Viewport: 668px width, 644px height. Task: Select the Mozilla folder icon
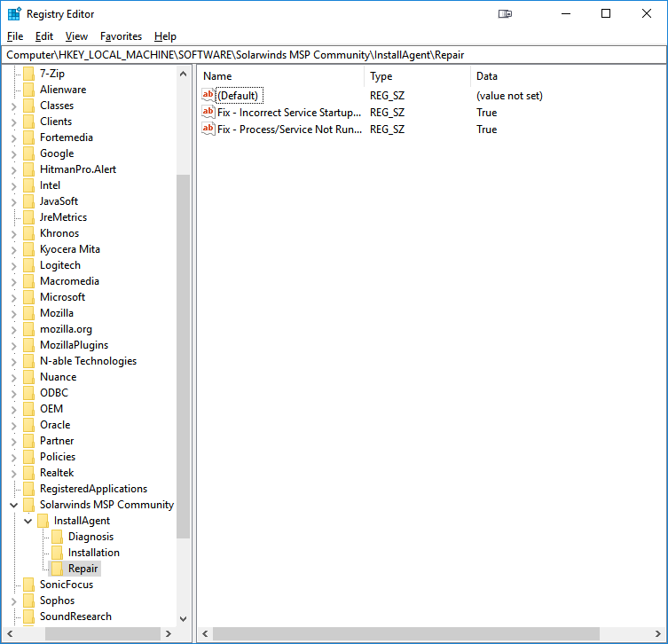pos(28,313)
